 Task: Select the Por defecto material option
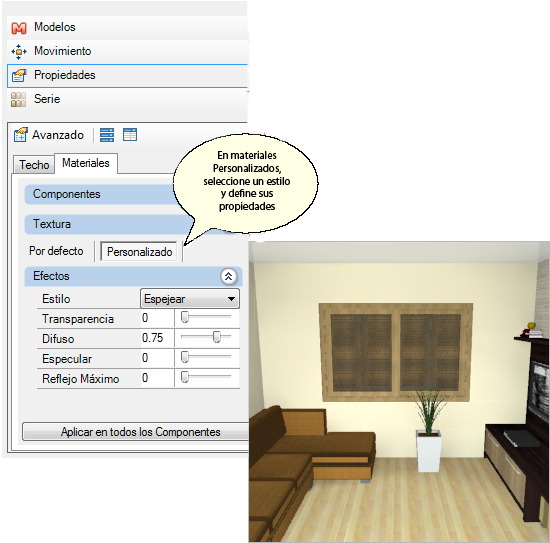(56, 251)
